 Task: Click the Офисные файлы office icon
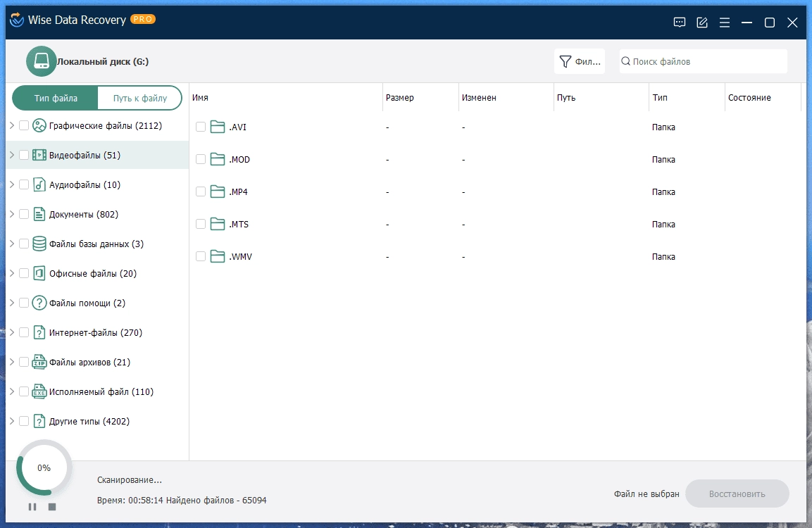(x=39, y=273)
